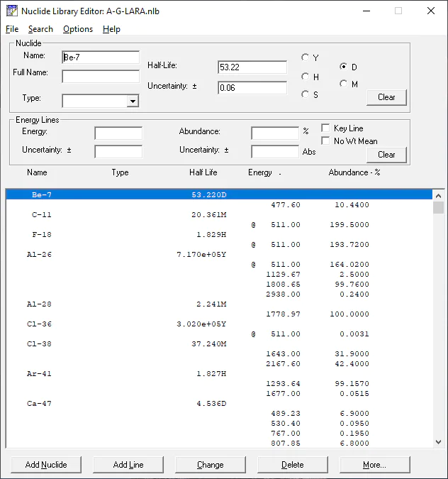Screen dimensions: 448x479
Task: Select the 767.00 energy line
Action: pyautogui.click(x=219, y=433)
